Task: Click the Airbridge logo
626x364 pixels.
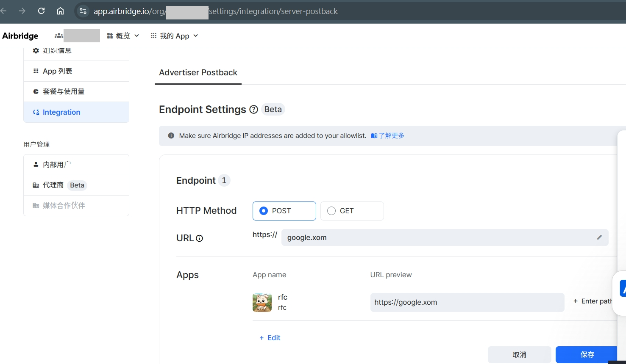Action: [20, 36]
